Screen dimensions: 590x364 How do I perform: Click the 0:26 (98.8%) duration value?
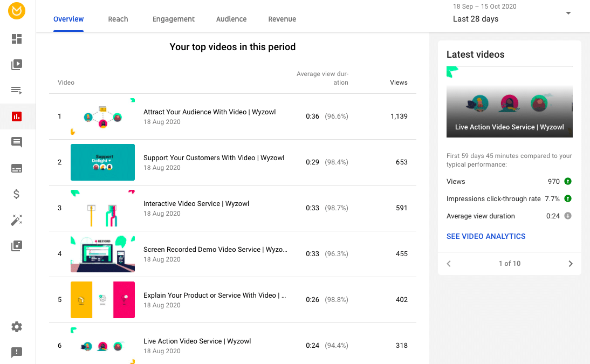point(327,300)
